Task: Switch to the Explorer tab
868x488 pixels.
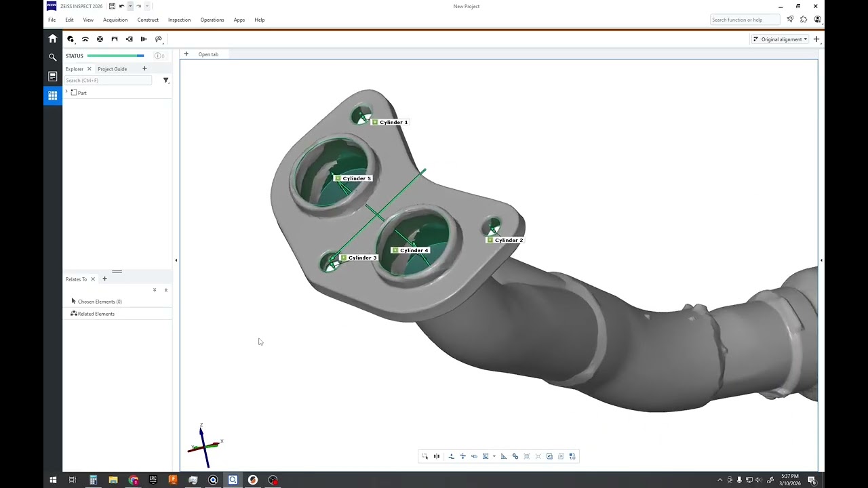Action: (75, 69)
